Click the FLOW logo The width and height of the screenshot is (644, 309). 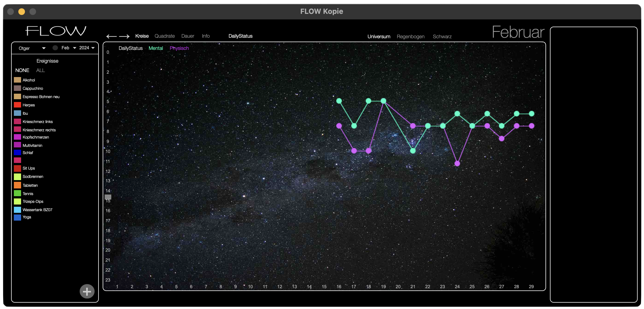[x=56, y=31]
